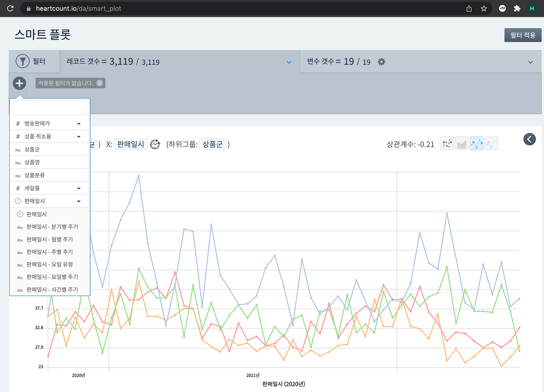Click the browser reload icon
544x392 pixels.
10,8
